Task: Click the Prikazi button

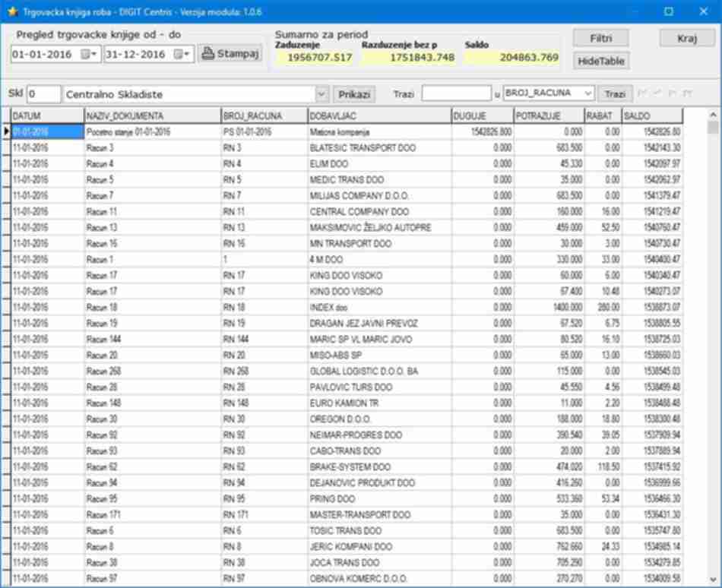Action: pos(354,94)
